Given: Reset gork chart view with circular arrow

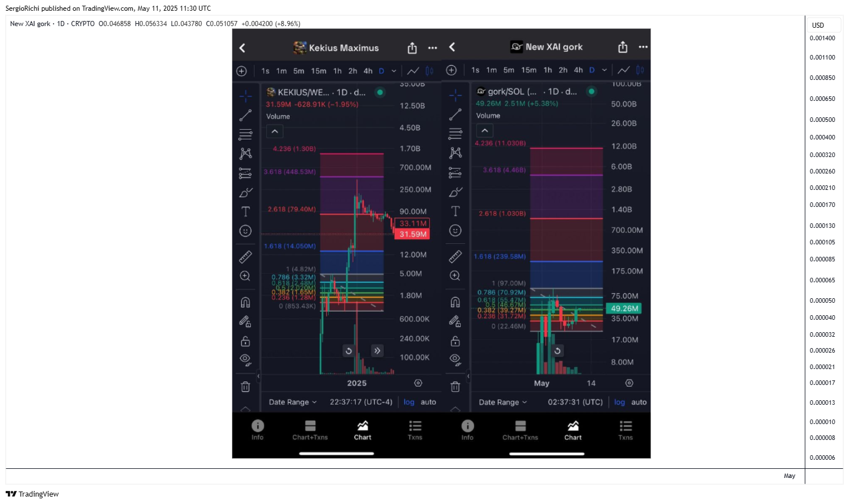Looking at the screenshot, I should coord(557,351).
